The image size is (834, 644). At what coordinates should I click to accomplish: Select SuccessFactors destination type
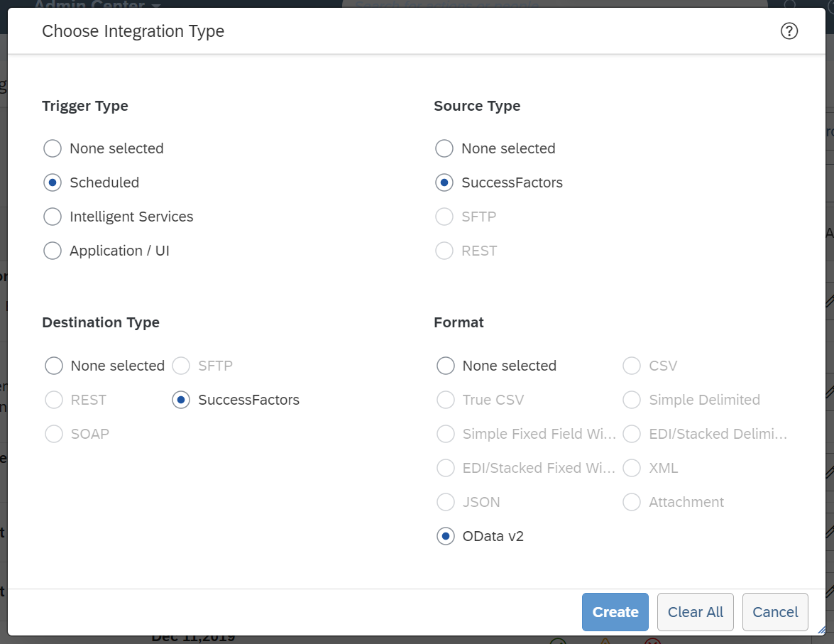point(181,400)
